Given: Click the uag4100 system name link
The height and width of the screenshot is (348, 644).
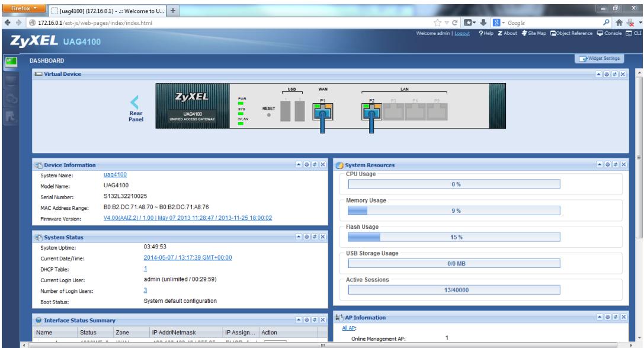Looking at the screenshot, I should (x=115, y=175).
